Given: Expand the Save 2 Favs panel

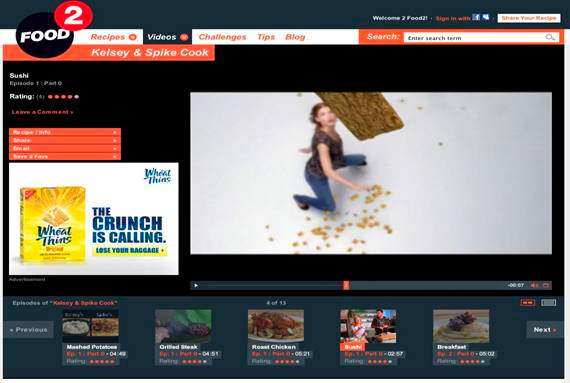Looking at the screenshot, I should (x=65, y=156).
